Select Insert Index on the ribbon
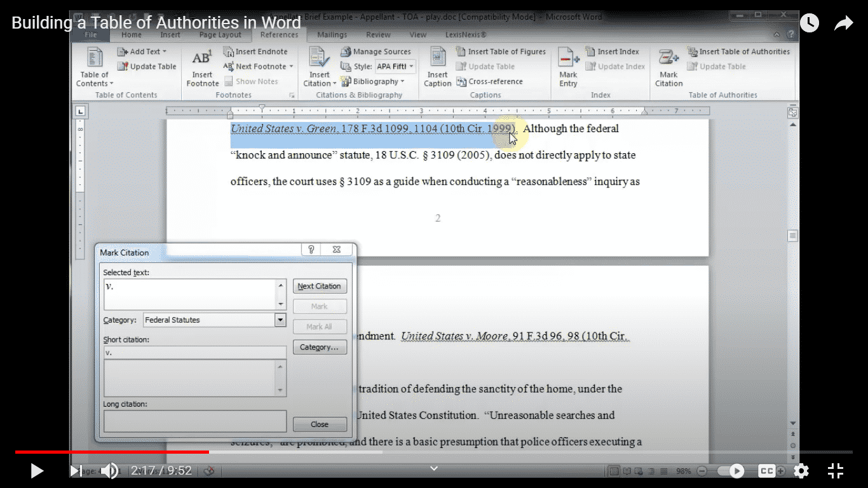Viewport: 868px width, 488px height. pyautogui.click(x=612, y=51)
